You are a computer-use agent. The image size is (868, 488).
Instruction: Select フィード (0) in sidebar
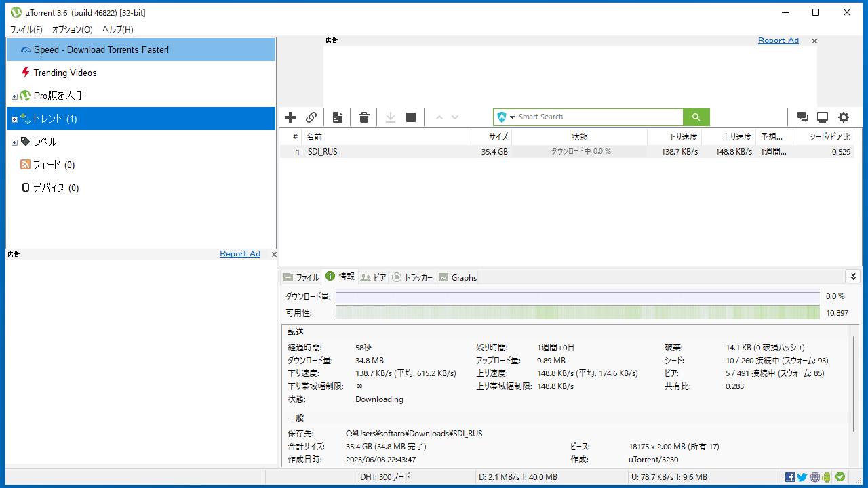tap(141, 165)
